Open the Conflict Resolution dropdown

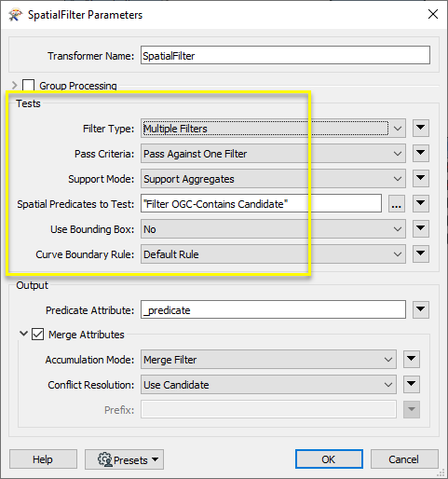[268, 385]
